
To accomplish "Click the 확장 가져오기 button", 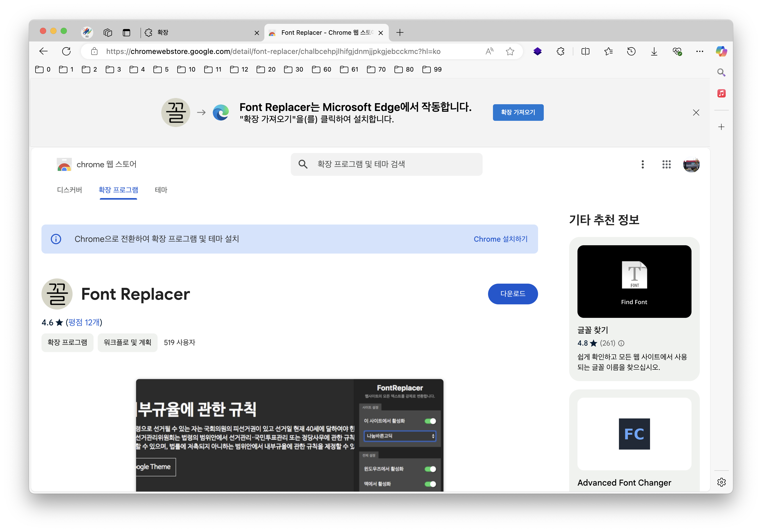I will 518,112.
